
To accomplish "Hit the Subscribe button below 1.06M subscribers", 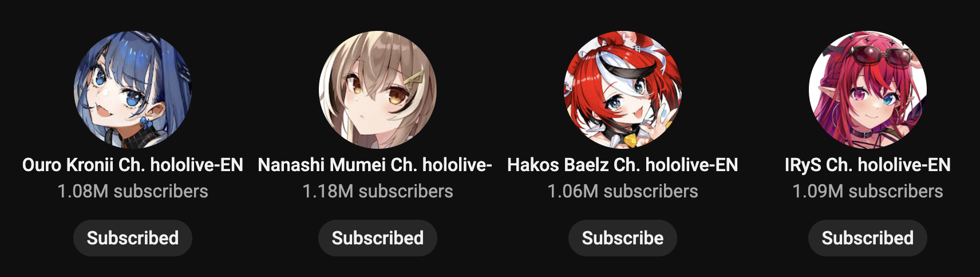I will pos(623,238).
